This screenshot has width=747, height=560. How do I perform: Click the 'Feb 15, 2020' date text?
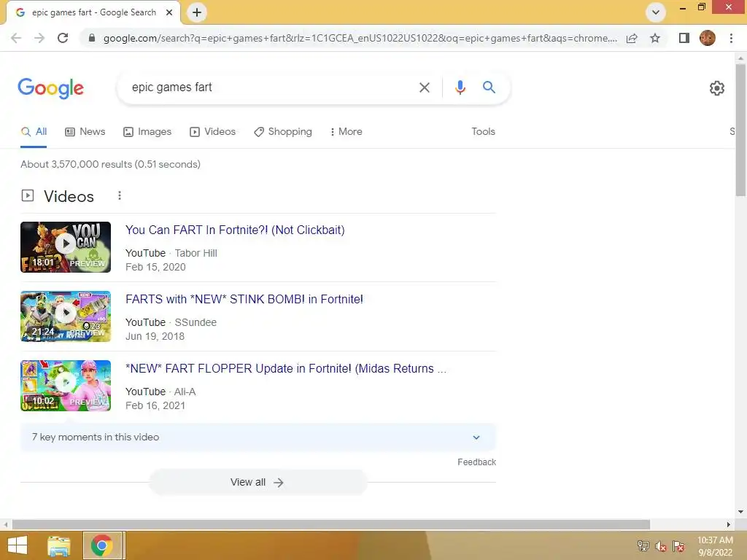(x=156, y=267)
